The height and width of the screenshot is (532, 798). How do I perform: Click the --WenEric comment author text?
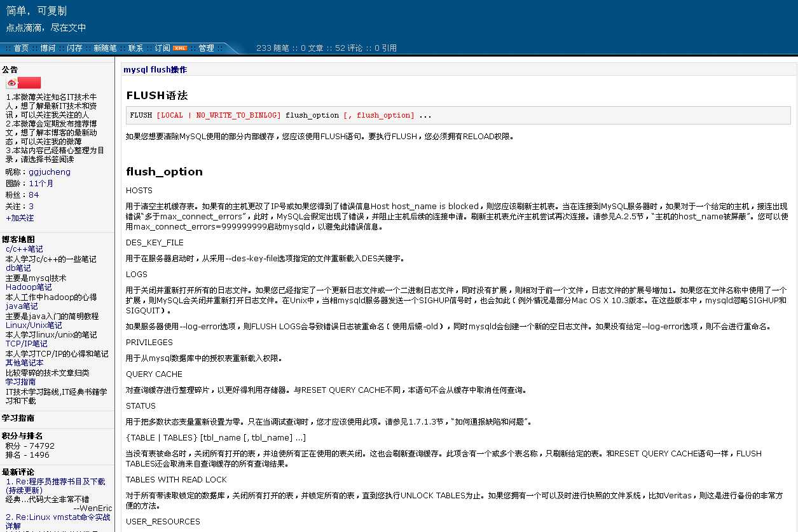coord(92,508)
